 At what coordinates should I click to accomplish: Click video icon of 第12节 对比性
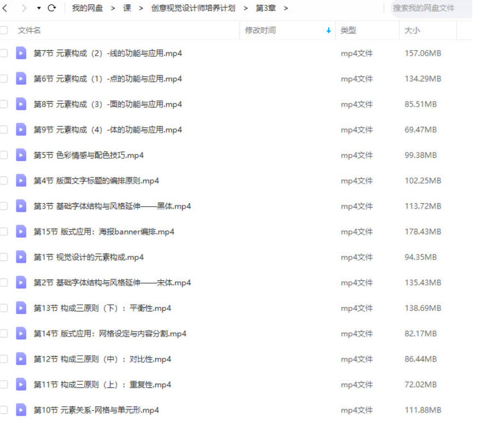21,359
